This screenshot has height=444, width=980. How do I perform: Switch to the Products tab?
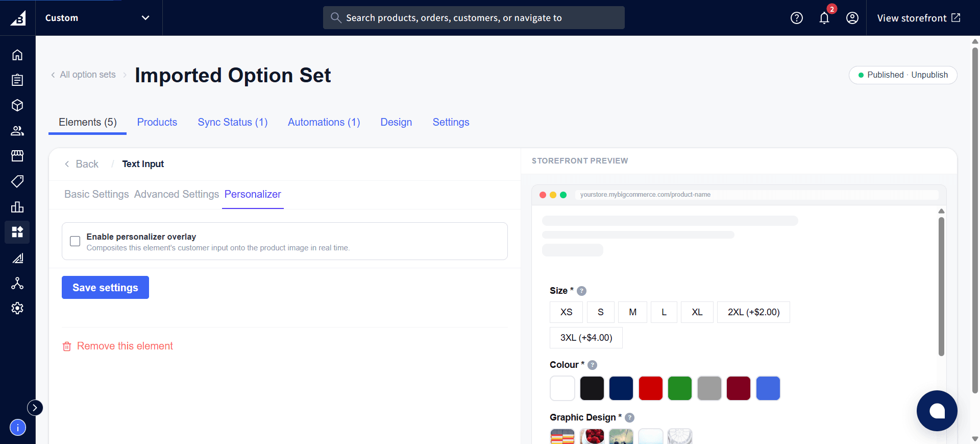[x=157, y=122]
